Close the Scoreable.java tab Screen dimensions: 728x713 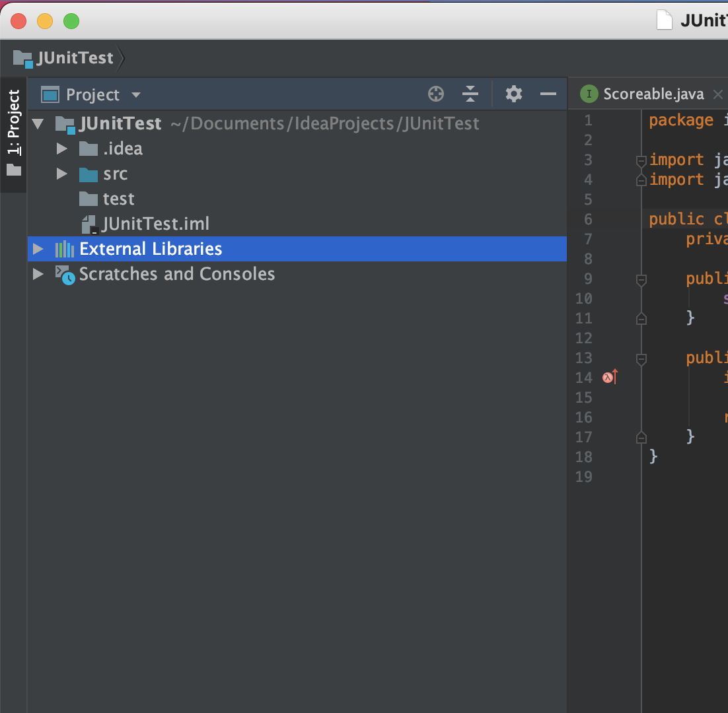pos(718,94)
